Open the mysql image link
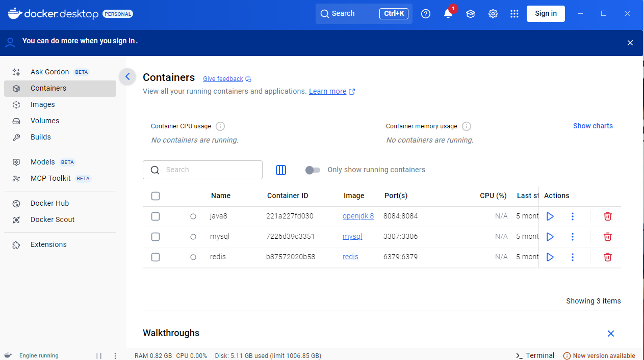Screen dimensions: 644x360 (352, 237)
